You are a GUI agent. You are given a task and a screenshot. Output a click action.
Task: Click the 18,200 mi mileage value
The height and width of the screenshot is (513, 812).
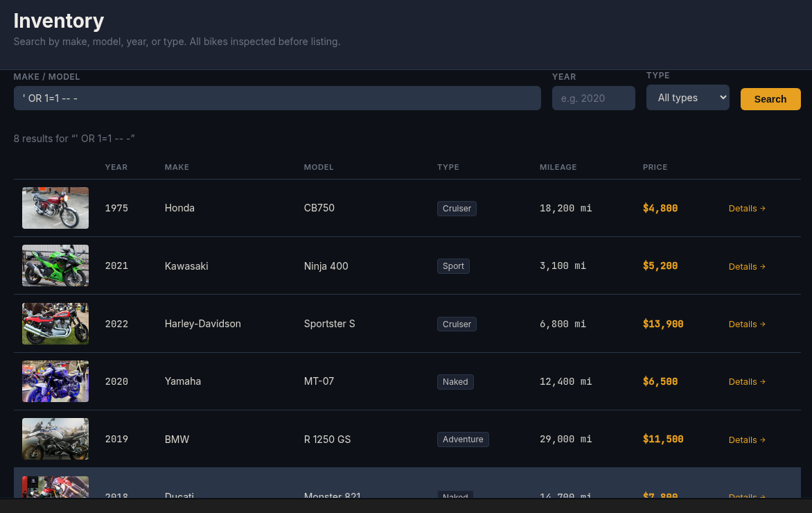tap(565, 208)
